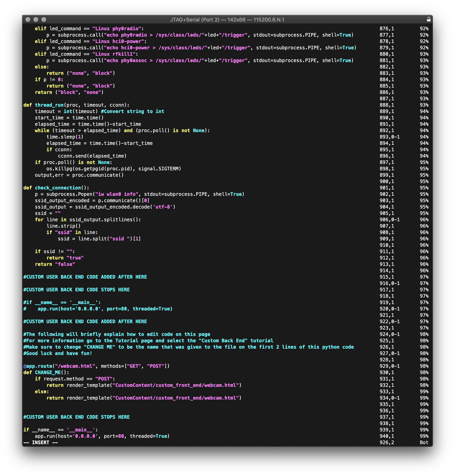Click the "start_time = time.time()" line
Screen dimensions: 455x476
click(69, 118)
